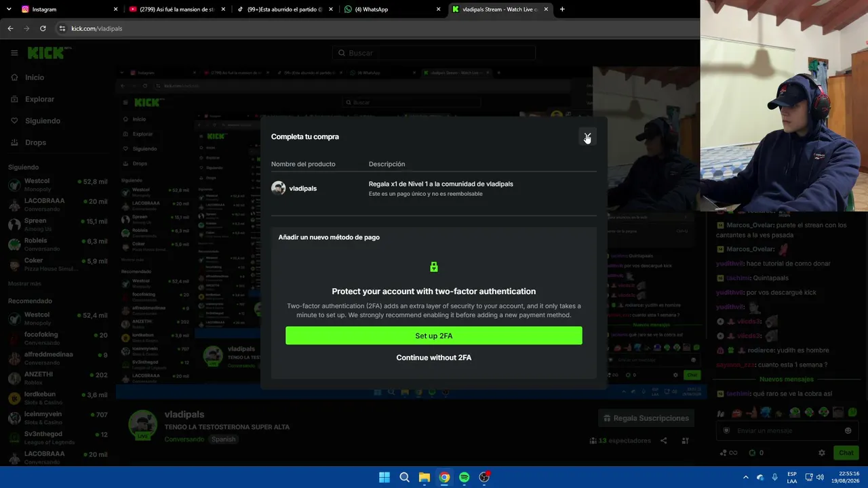
Task: Focus the Buscar search field
Action: point(434,53)
